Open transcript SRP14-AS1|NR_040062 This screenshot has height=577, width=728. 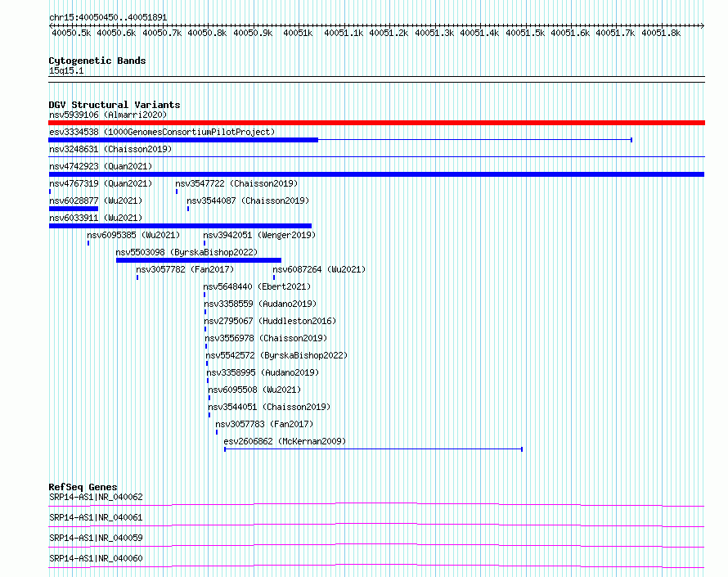pos(96,497)
